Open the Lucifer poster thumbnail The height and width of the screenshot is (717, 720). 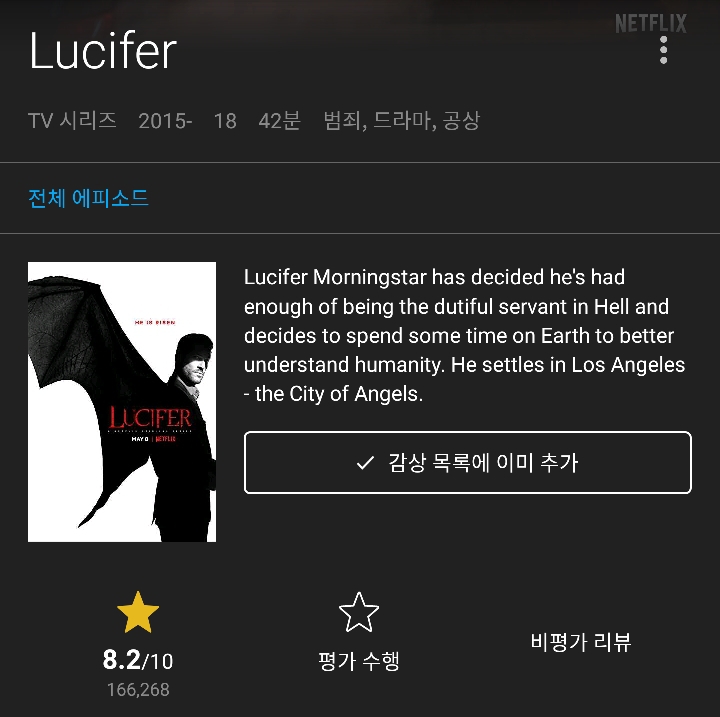coord(122,402)
